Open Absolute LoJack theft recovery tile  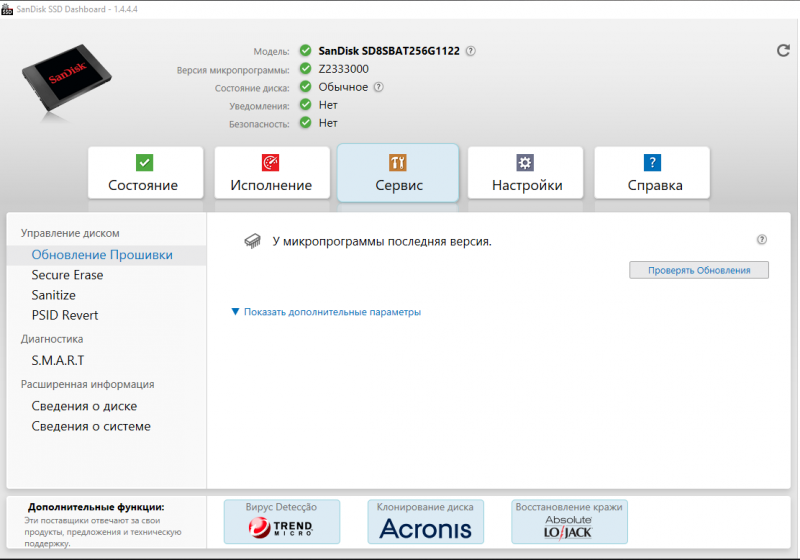click(569, 522)
